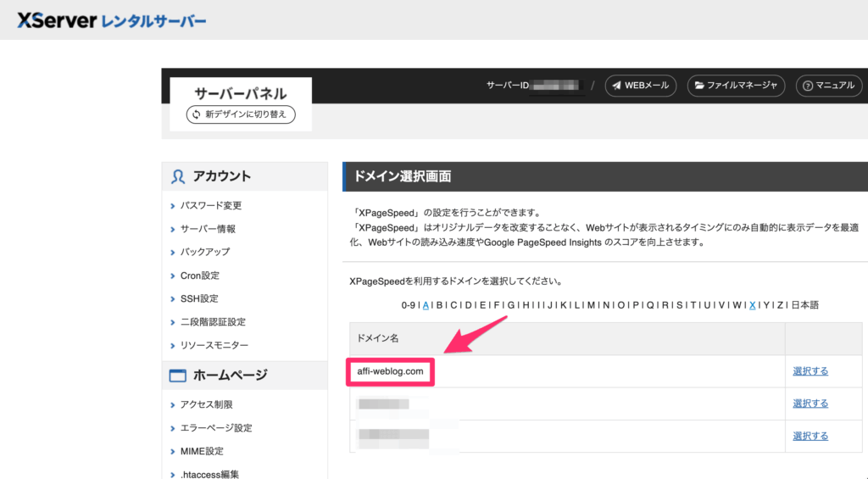
Task: Open サーバー情報 in the sidebar
Action: pyautogui.click(x=208, y=229)
